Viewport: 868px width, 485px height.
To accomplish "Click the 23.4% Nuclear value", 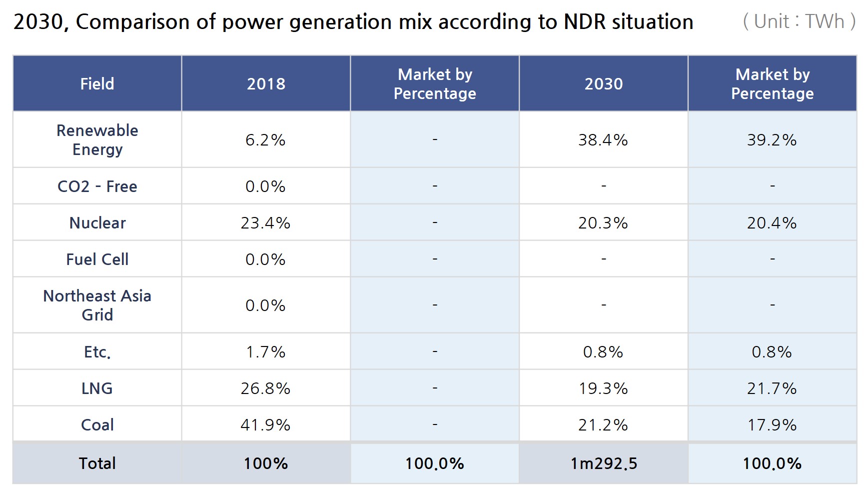I will pyautogui.click(x=265, y=222).
